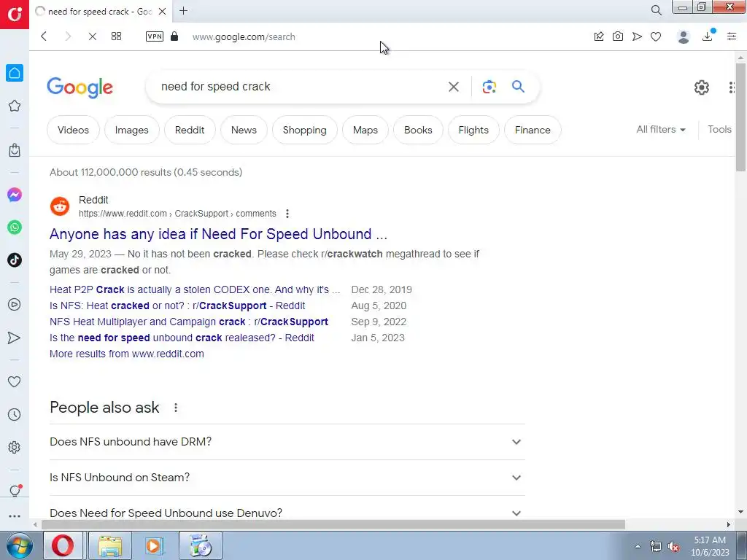Open the All filters dropdown
Screen dimensions: 747x560
pos(661,129)
